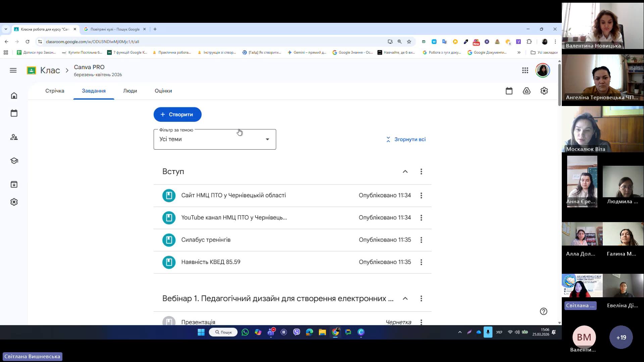Collapse the Вступ topic section
Image resolution: width=644 pixels, height=362 pixels.
click(405, 172)
